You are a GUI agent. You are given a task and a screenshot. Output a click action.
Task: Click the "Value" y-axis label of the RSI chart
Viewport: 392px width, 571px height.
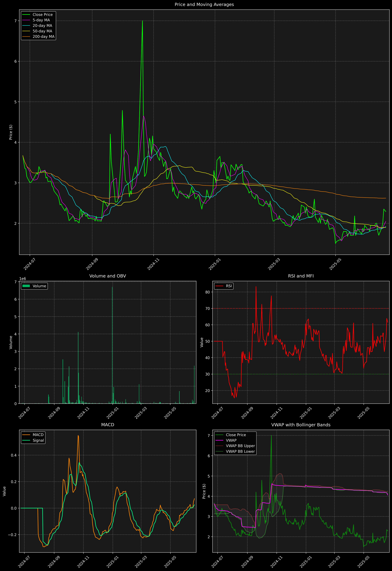tap(202, 342)
